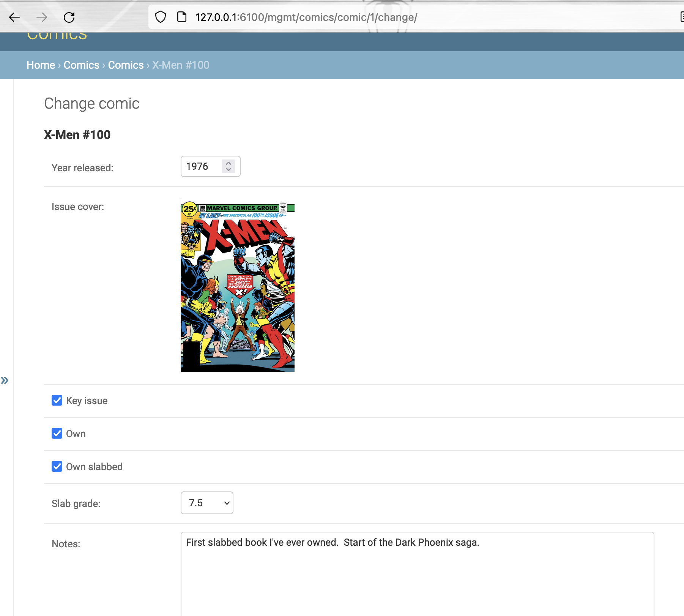The height and width of the screenshot is (616, 684).
Task: Select the Slab grade label
Action: [x=76, y=504]
